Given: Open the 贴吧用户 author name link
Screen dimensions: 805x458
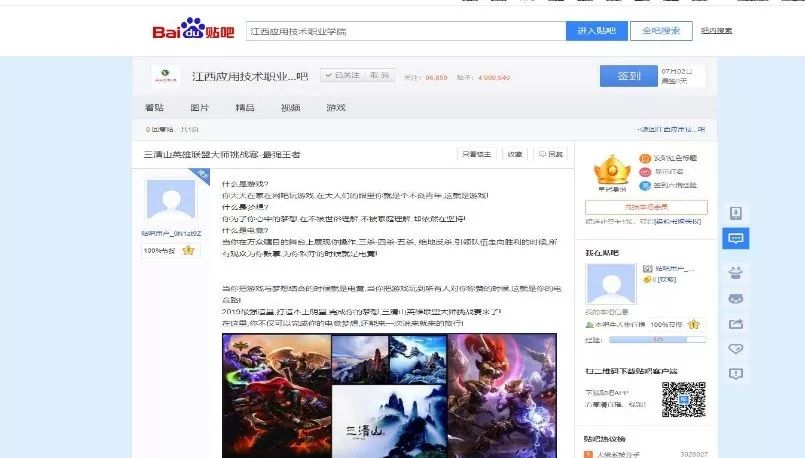Looking at the screenshot, I should tap(171, 234).
